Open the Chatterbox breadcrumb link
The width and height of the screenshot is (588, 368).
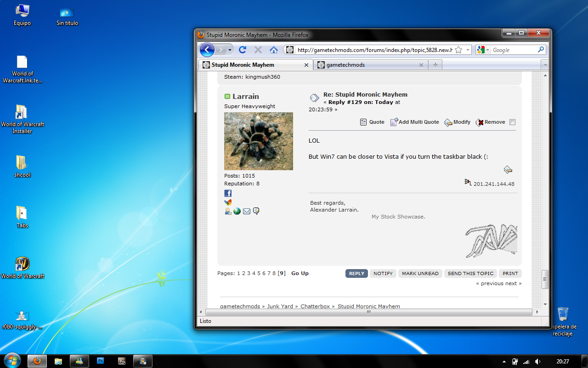[x=315, y=306]
